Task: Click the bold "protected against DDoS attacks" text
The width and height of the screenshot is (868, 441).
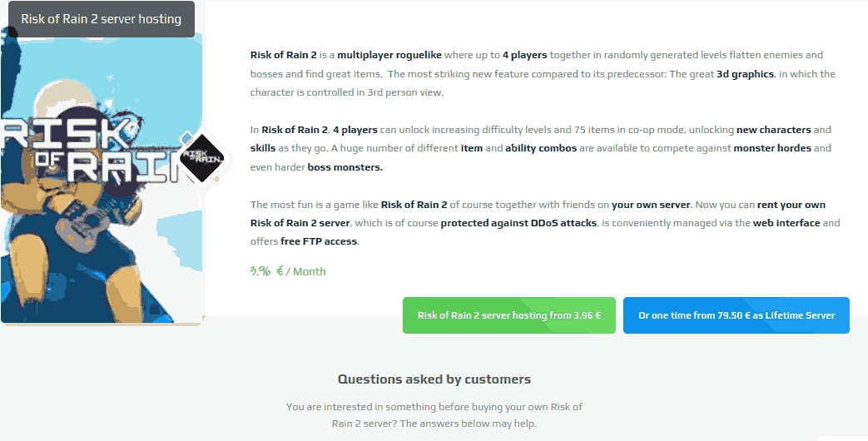Action: coord(518,223)
